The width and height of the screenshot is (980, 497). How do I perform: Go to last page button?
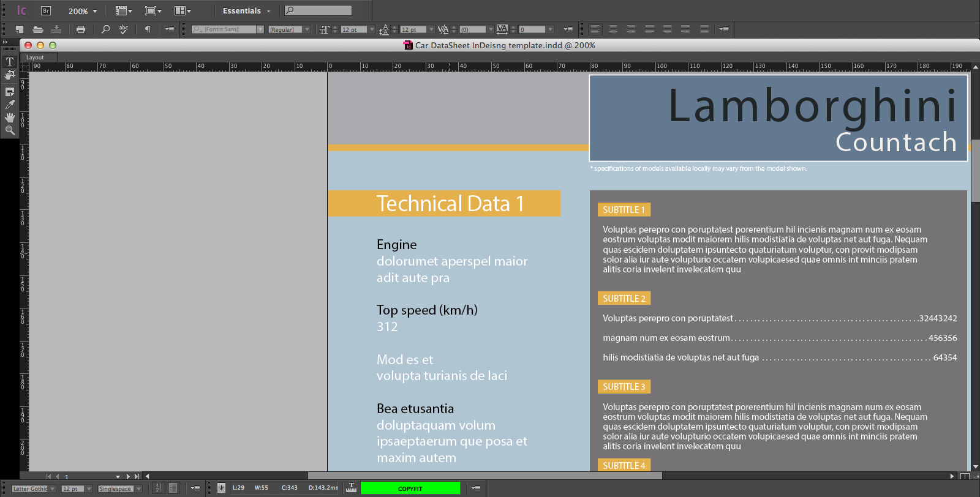137,476
